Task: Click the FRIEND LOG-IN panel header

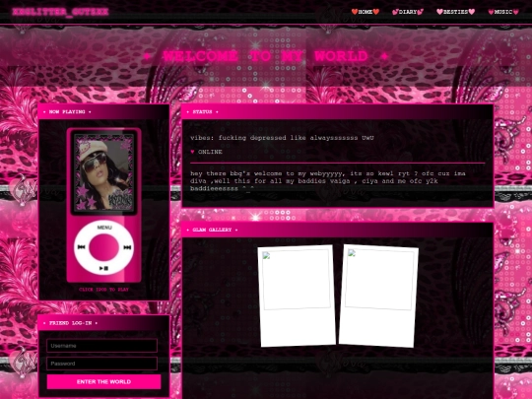Action: pos(103,323)
